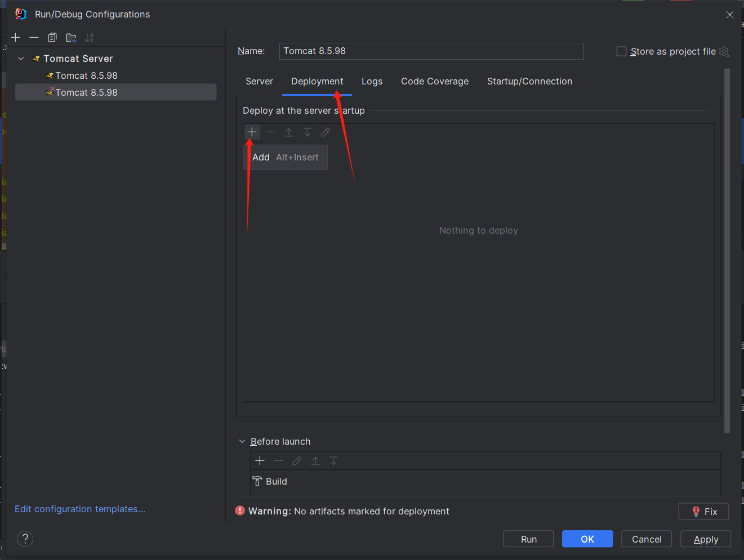Focus the Name input field
Image resolution: width=744 pixels, height=560 pixels.
coord(431,51)
